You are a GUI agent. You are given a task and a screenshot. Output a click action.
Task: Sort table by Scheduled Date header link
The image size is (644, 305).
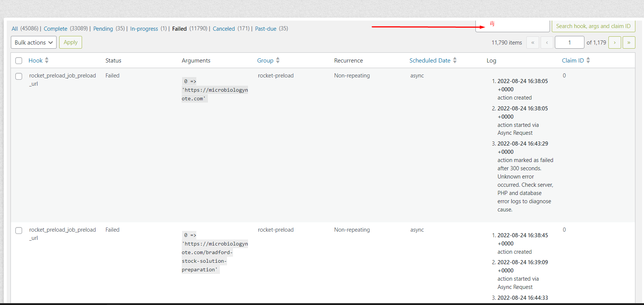[x=430, y=60]
